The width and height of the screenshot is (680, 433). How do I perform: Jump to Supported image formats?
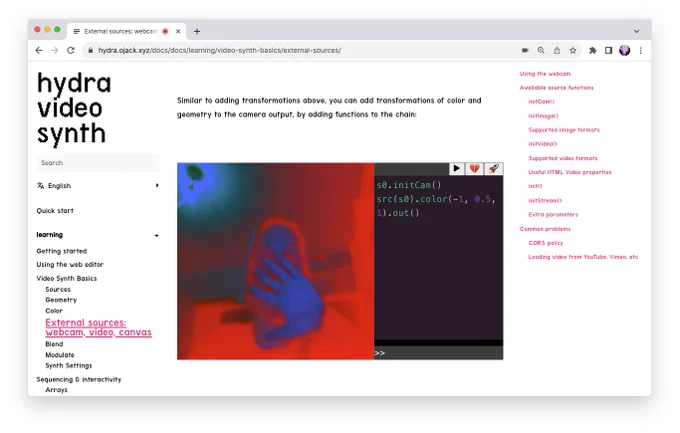[564, 130]
